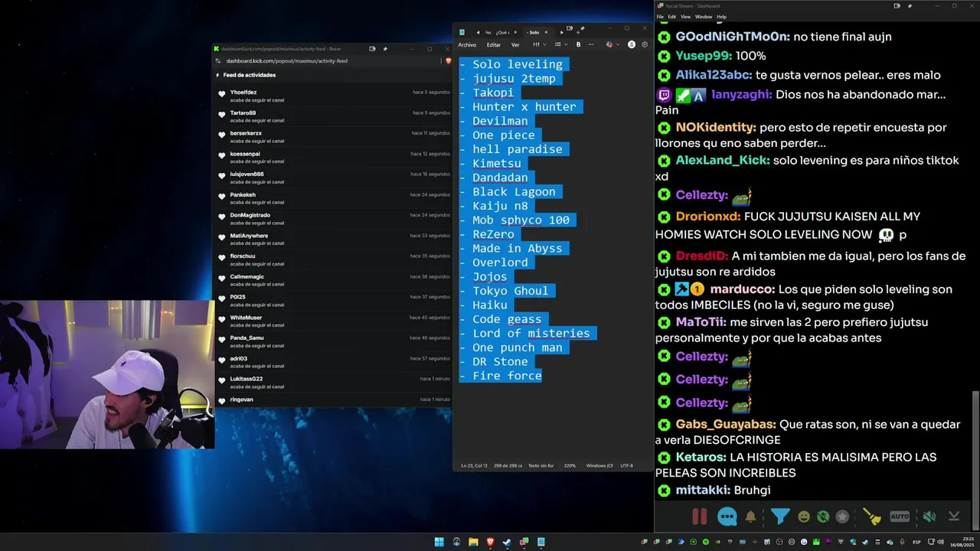
Task: Click the red pause button in Social Stream
Action: (699, 517)
